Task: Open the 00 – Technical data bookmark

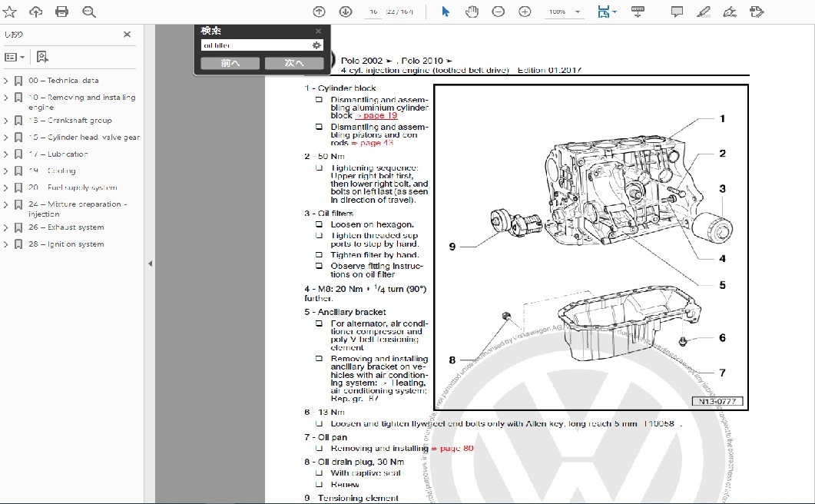Action: pyautogui.click(x=64, y=81)
